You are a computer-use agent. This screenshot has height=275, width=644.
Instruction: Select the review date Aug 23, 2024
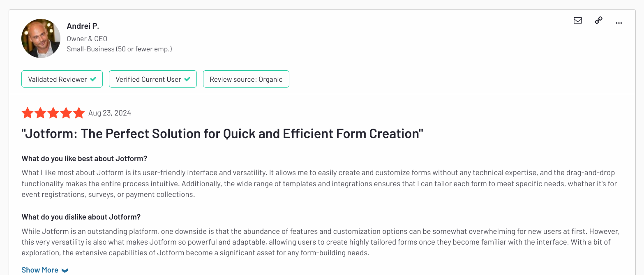coord(109,112)
